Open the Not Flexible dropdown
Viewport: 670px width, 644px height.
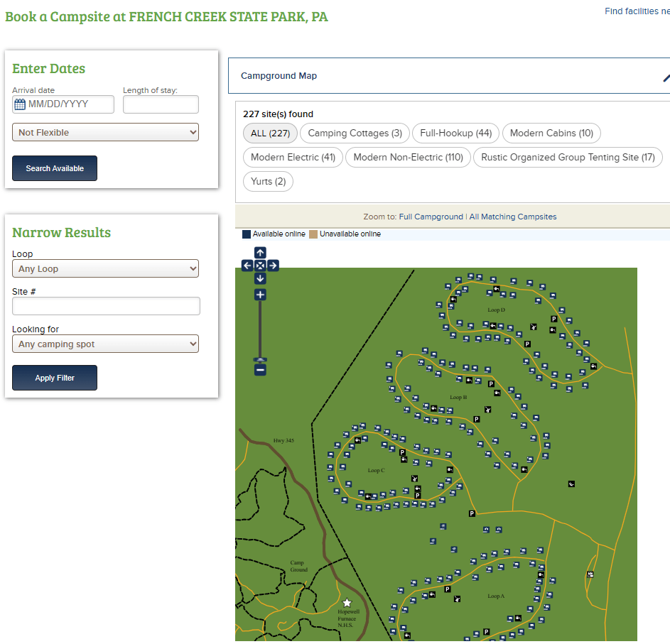pos(105,133)
